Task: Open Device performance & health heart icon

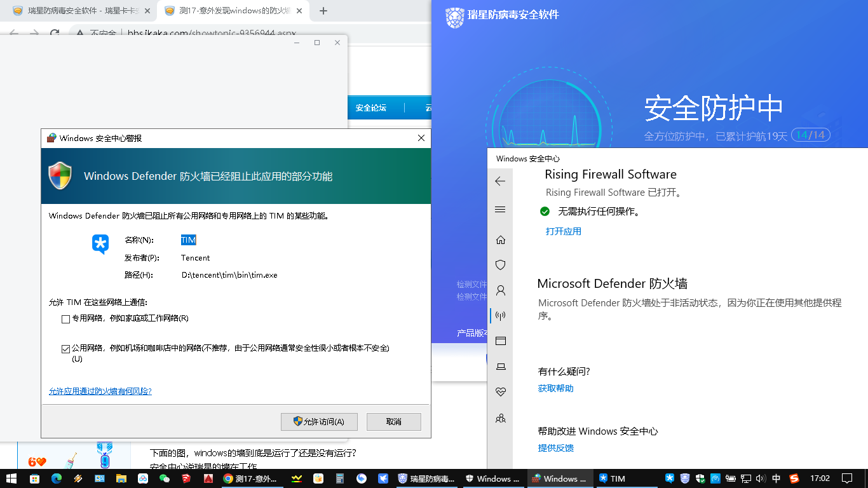Action: (501, 392)
